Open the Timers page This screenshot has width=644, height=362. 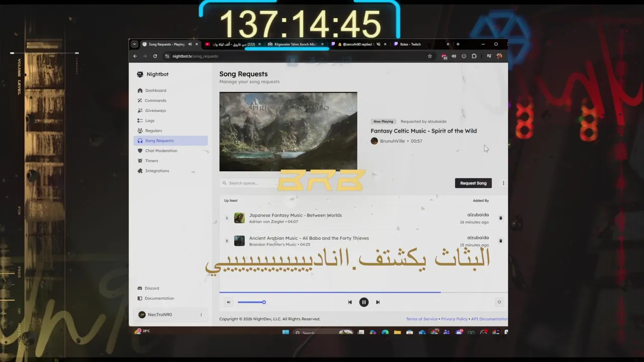[171, 161]
